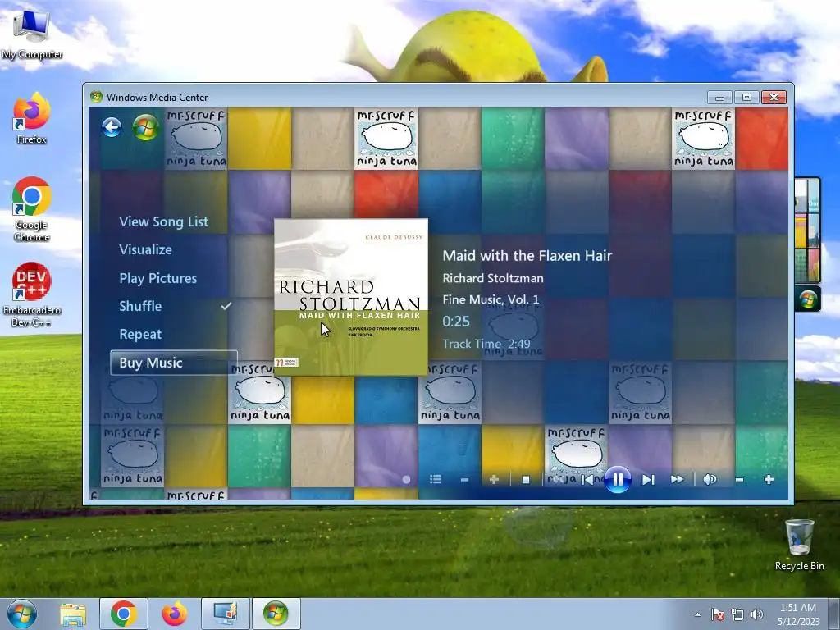The height and width of the screenshot is (630, 840).
Task: Open the Embarcadero Dev-C++ desktop shortcut
Action: (32, 294)
